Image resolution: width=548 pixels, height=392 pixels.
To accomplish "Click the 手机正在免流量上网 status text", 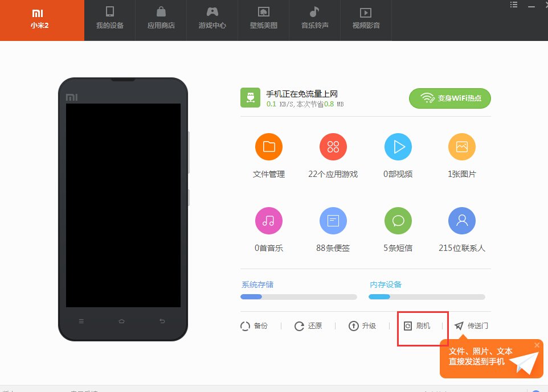I will click(x=302, y=94).
